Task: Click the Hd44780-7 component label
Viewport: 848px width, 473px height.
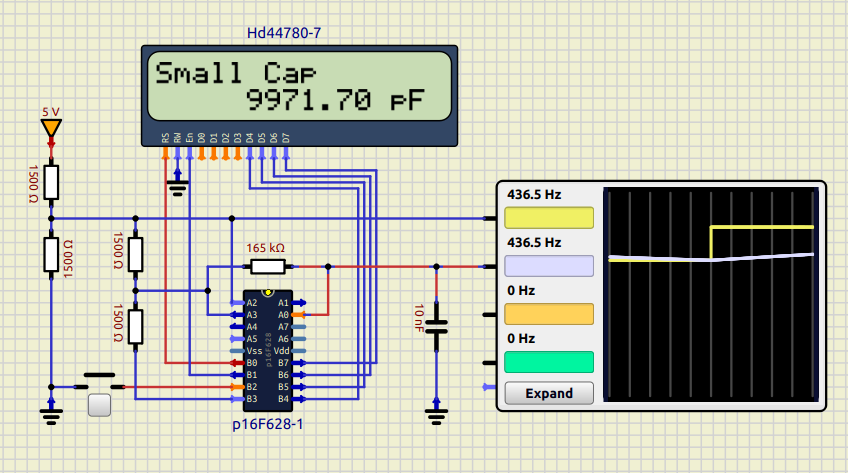Action: (x=284, y=34)
